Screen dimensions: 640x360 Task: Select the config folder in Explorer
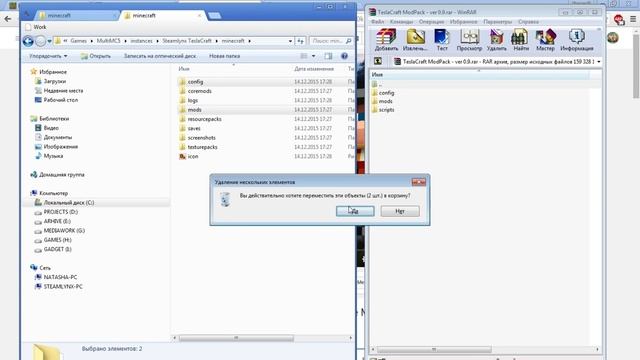pos(195,82)
